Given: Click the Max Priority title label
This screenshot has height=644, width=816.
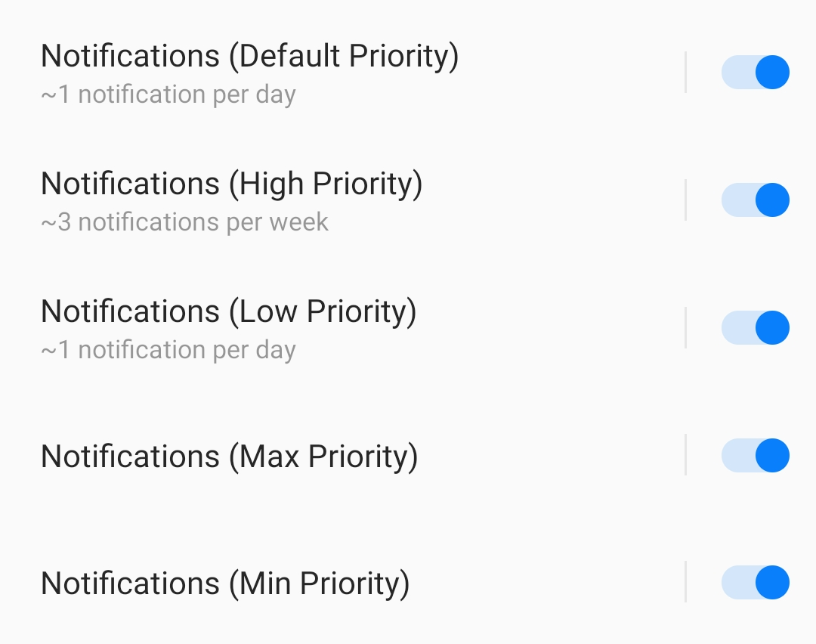Looking at the screenshot, I should pos(229,455).
